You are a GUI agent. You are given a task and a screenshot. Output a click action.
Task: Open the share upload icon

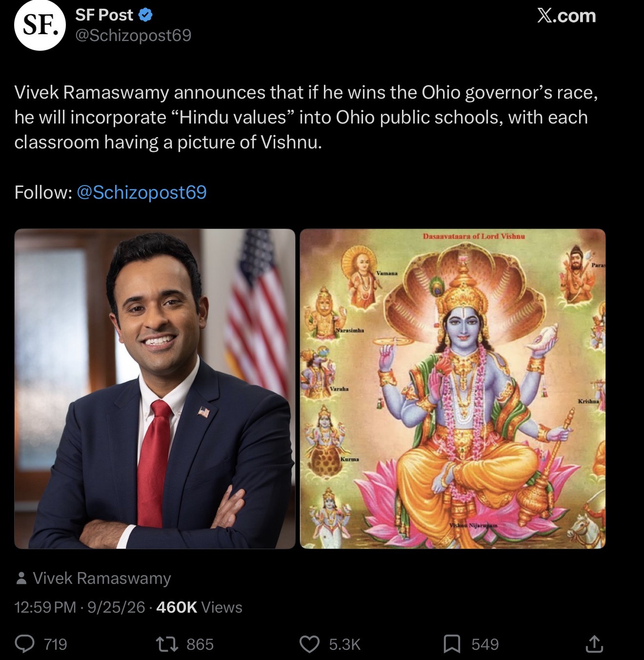click(594, 644)
